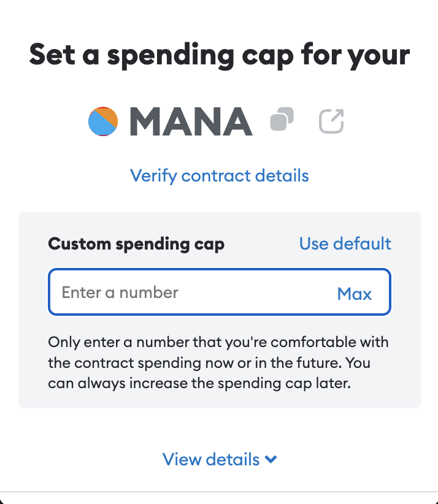This screenshot has width=438, height=504.
Task: Click Use default spending cap
Action: click(x=345, y=243)
